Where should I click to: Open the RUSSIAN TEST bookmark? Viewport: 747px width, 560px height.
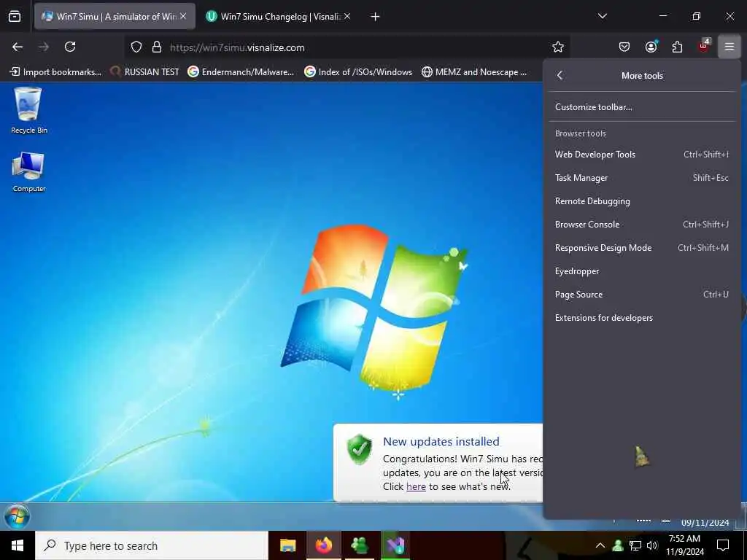coord(144,72)
